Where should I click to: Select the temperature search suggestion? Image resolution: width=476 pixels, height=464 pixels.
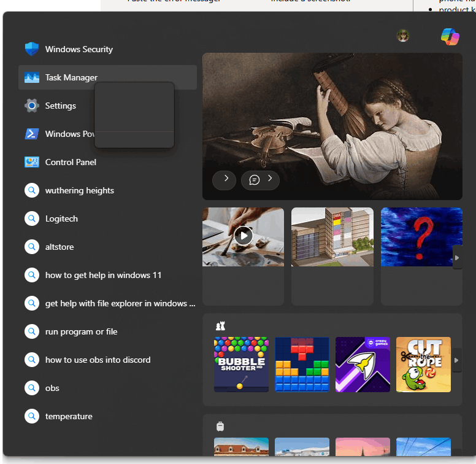tap(107, 416)
